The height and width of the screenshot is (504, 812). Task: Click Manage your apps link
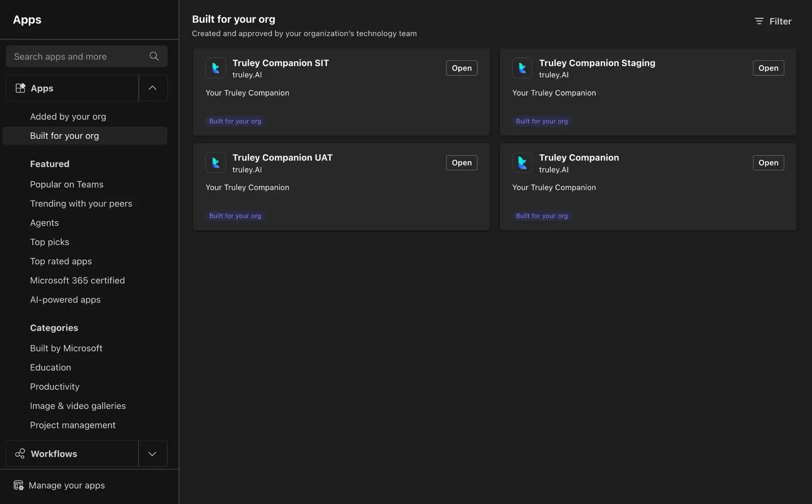pyautogui.click(x=66, y=485)
